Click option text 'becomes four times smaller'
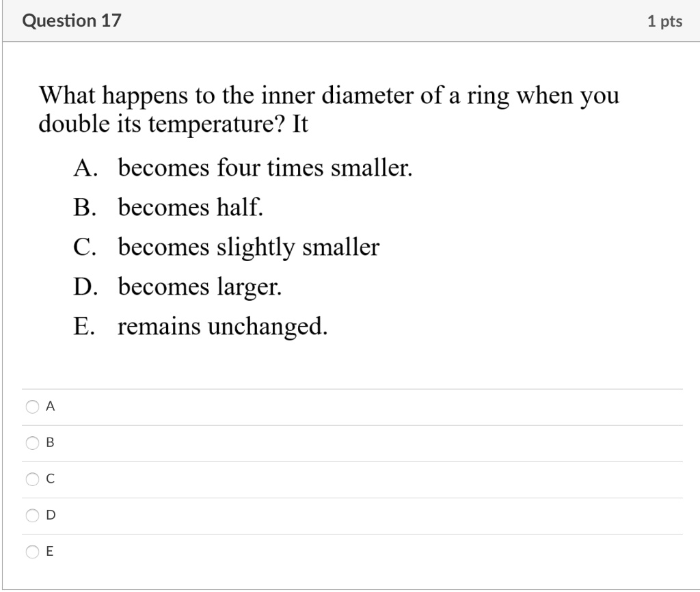This screenshot has height=592, width=700. pos(265,168)
